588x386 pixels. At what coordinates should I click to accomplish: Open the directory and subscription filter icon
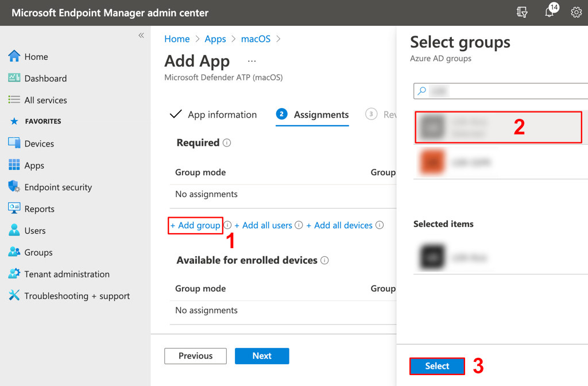521,13
